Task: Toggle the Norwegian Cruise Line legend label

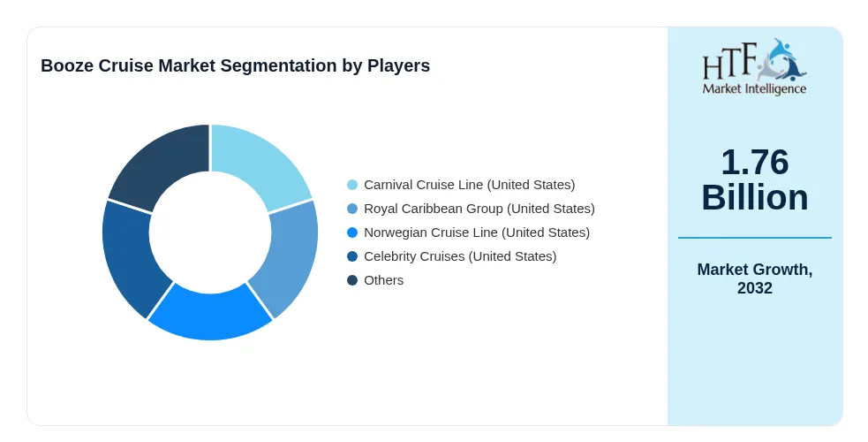Action: coord(477,232)
